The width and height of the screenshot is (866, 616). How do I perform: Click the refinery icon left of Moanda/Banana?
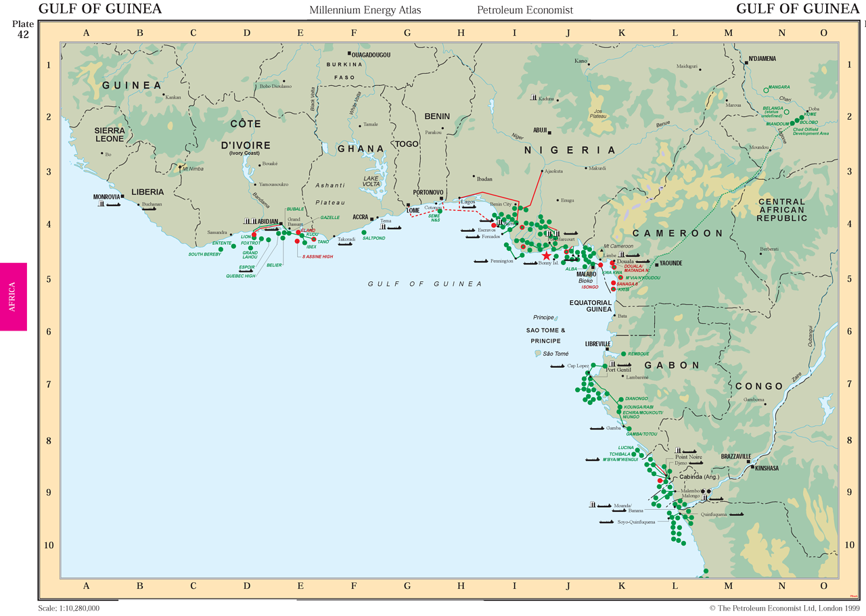coord(593,504)
